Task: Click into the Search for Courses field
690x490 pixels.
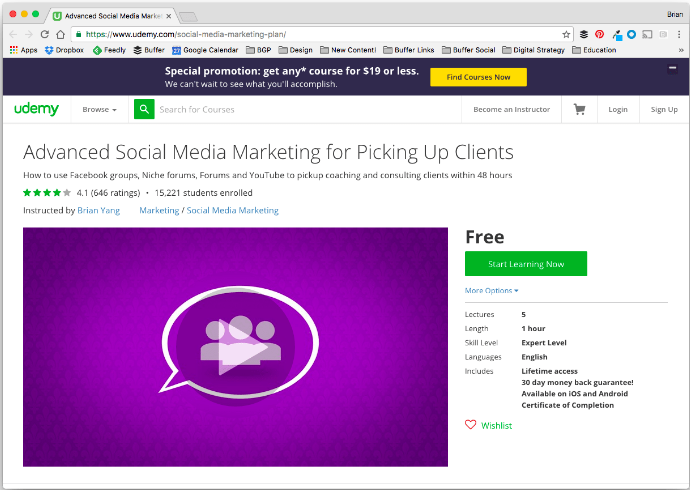Action: 308,109
